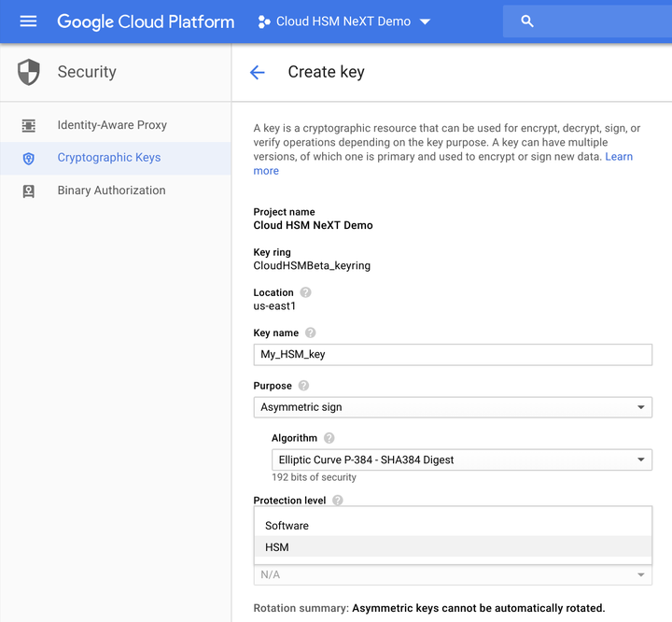
Task: Click the 192 bits of security note
Action: [314, 477]
